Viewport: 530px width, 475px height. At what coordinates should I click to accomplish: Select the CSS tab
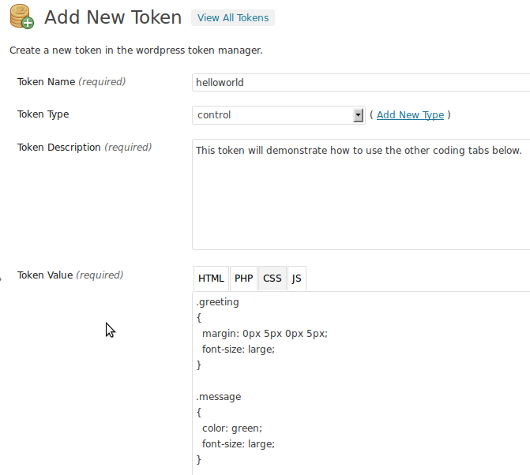[x=272, y=278]
